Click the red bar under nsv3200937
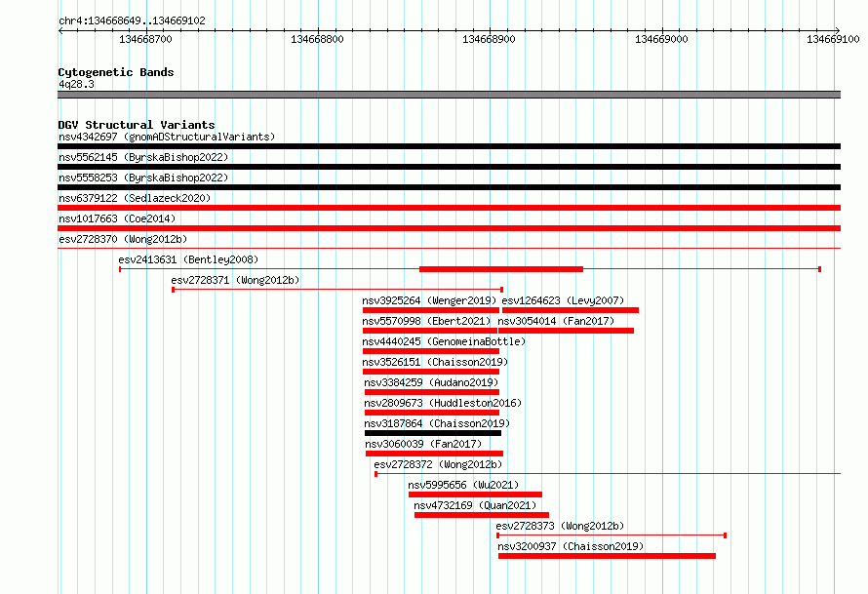 click(607, 556)
